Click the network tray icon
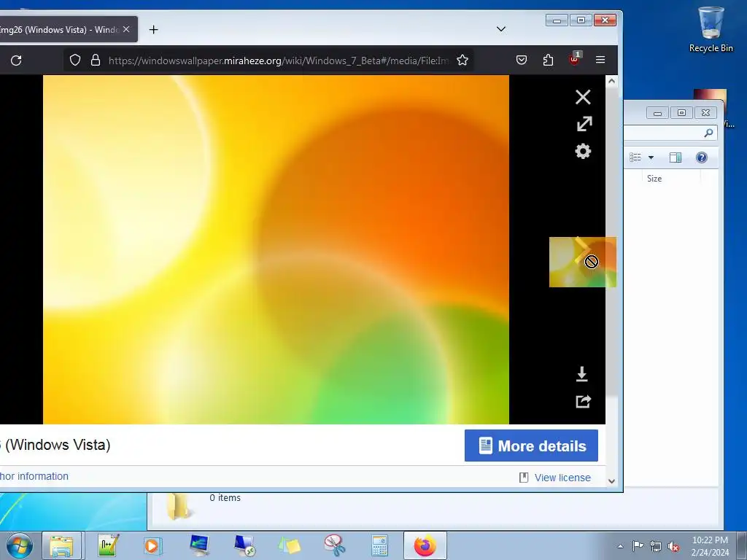747x560 pixels. 656,546
